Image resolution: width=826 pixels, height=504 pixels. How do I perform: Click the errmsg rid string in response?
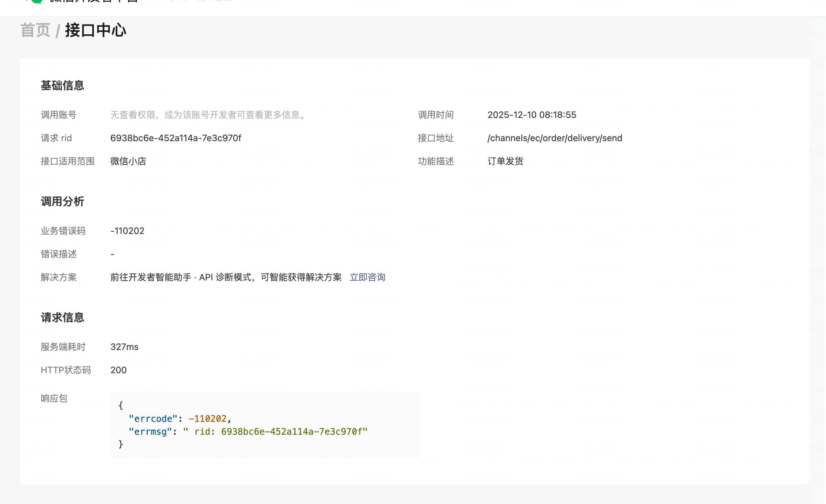[x=275, y=431]
